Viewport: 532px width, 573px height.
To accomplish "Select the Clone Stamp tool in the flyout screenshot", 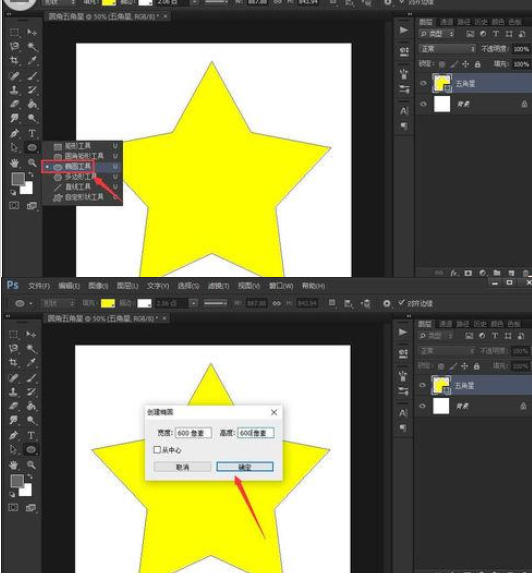I will tap(14, 90).
